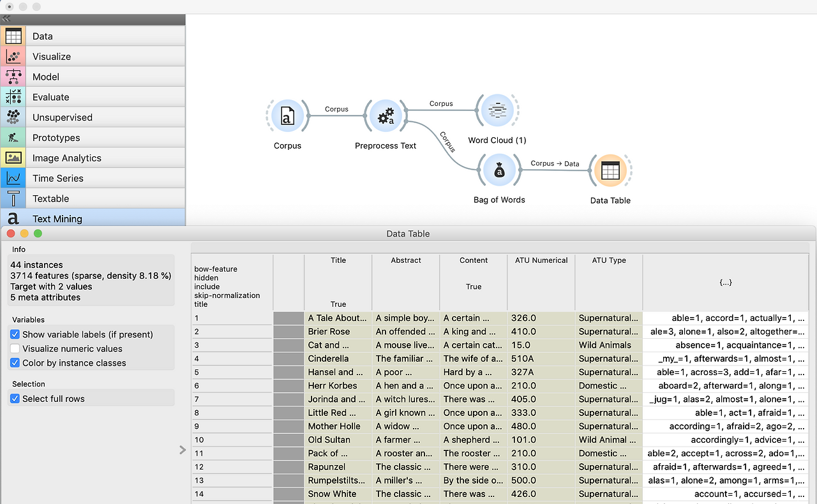The width and height of the screenshot is (817, 504).
Task: Click the {...} sparse features column header
Action: pyautogui.click(x=726, y=283)
